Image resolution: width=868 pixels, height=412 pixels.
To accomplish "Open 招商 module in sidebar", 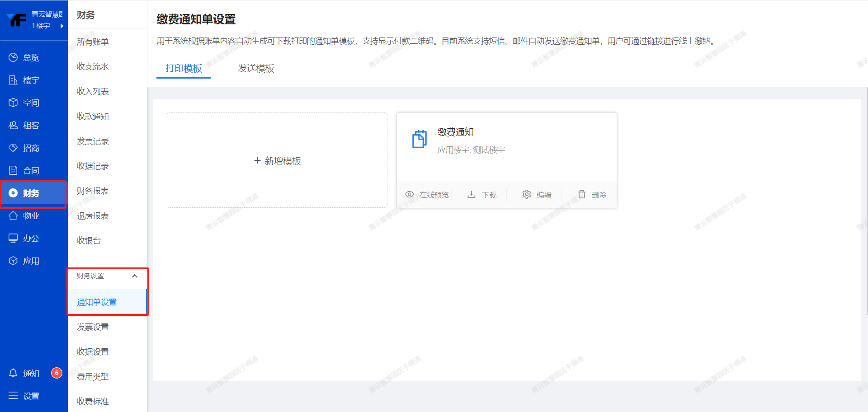I will (x=31, y=148).
